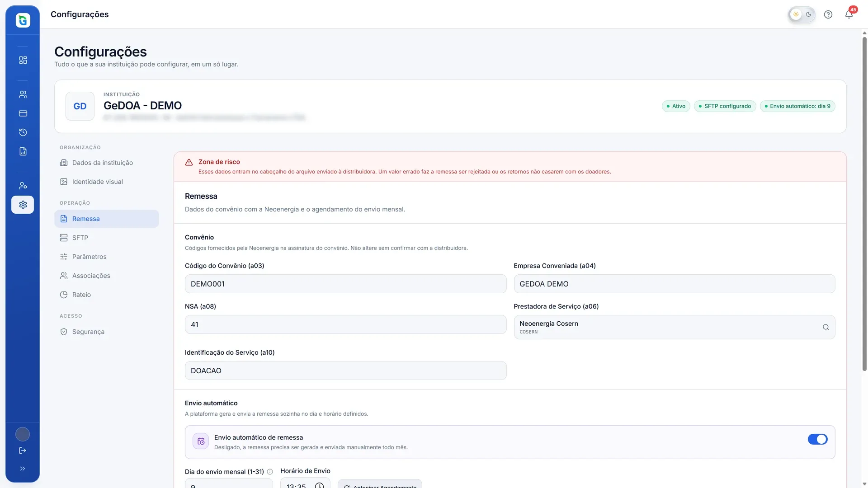Open the history clock icon in sidebar

click(23, 132)
